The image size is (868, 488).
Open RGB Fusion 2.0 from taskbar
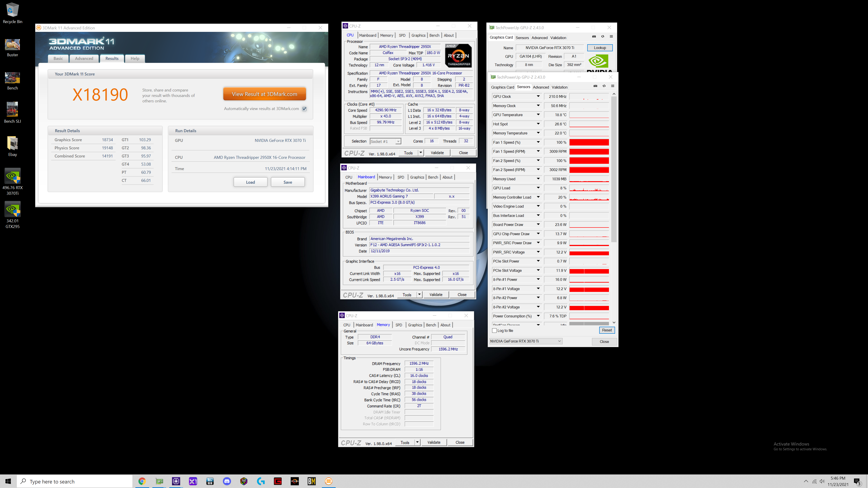click(x=244, y=481)
